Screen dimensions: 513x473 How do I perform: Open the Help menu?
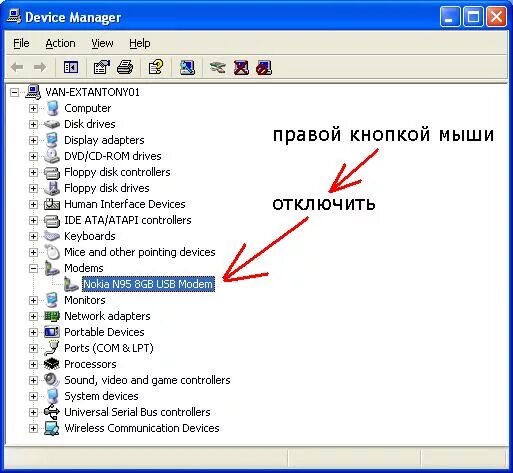pos(140,43)
